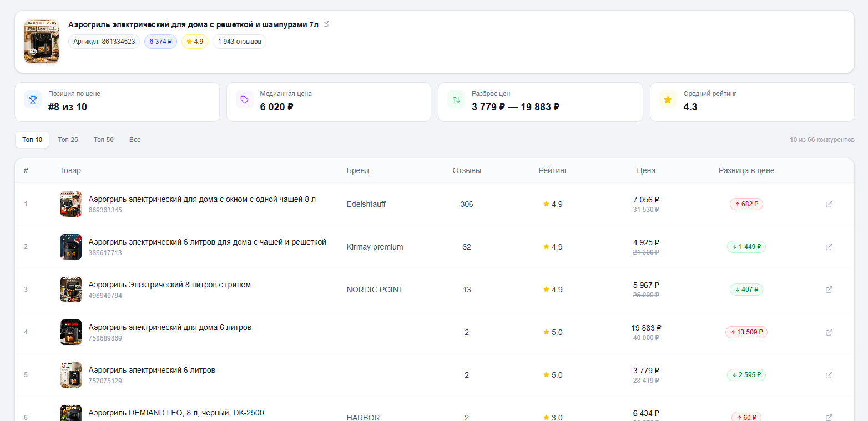Click thumbnail of product 498940794
Image resolution: width=868 pixels, height=421 pixels.
pos(71,290)
